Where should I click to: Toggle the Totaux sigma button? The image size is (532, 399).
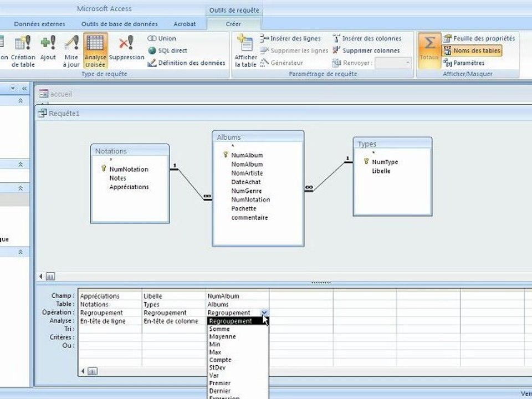(x=429, y=51)
